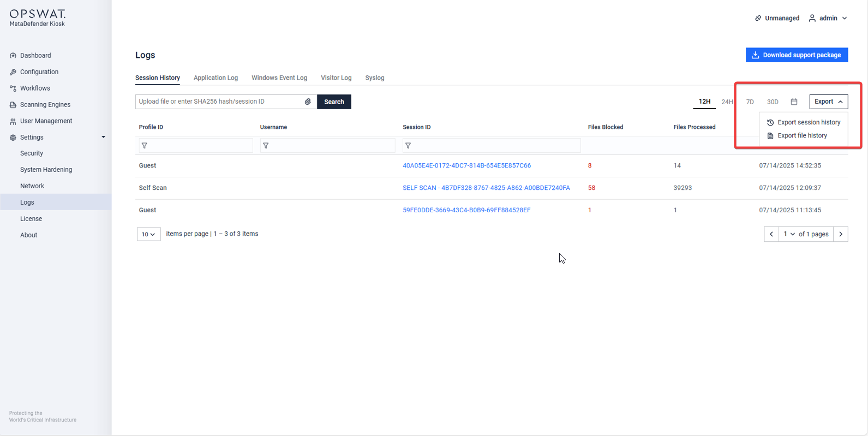Click the User Management people icon
The width and height of the screenshot is (868, 436).
13,121
